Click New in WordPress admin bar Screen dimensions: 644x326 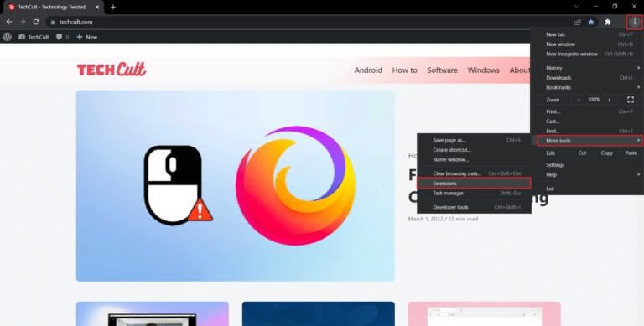point(87,37)
